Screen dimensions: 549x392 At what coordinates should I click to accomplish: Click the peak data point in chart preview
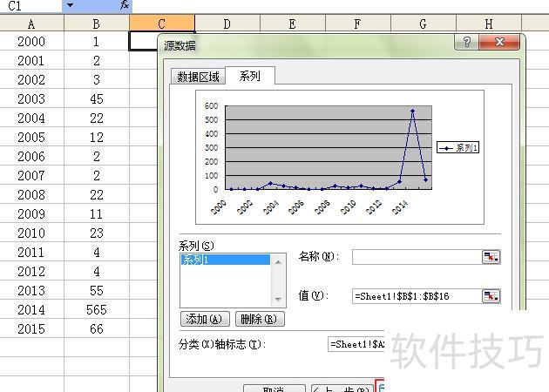[x=412, y=111]
